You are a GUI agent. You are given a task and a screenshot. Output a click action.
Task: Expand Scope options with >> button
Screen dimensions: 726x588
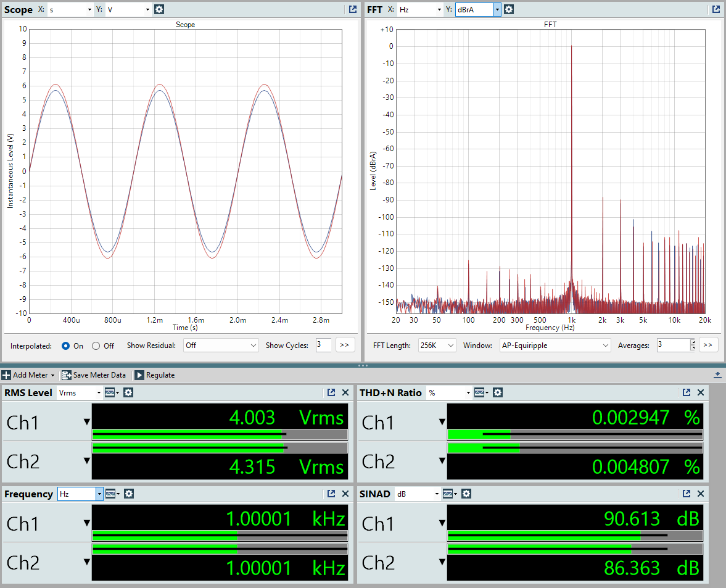(344, 345)
